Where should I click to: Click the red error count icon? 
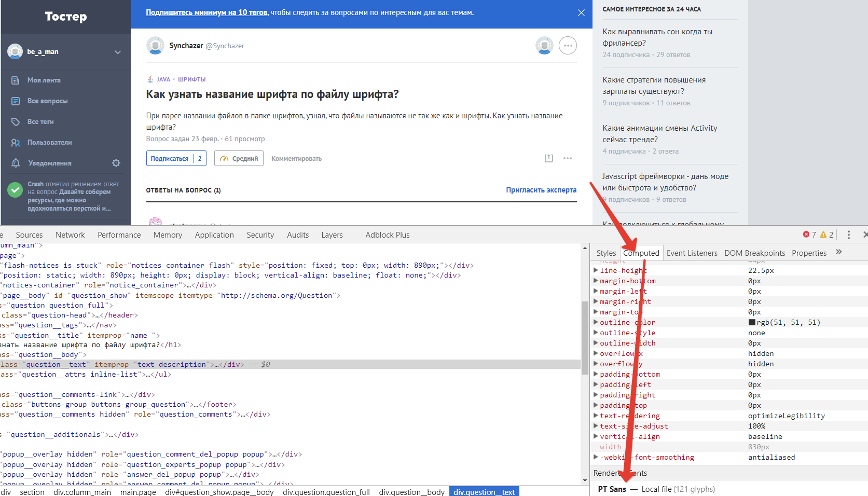[x=806, y=235]
